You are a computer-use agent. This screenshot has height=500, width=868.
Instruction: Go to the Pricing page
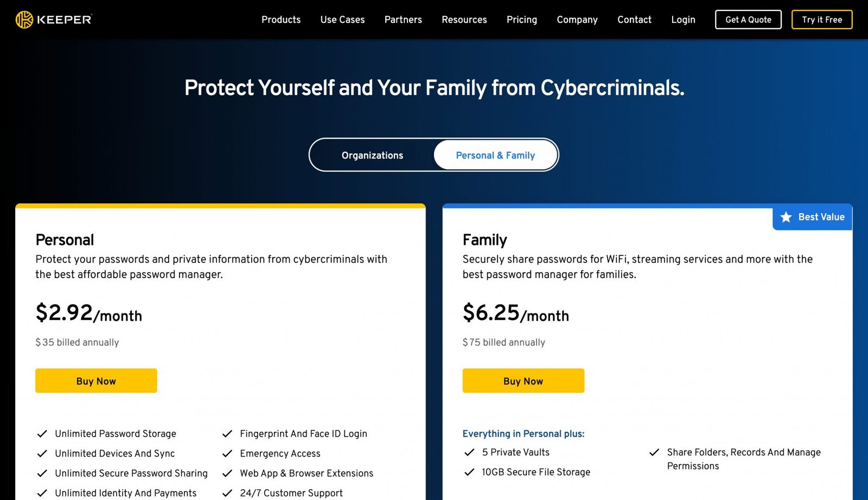pyautogui.click(x=522, y=20)
